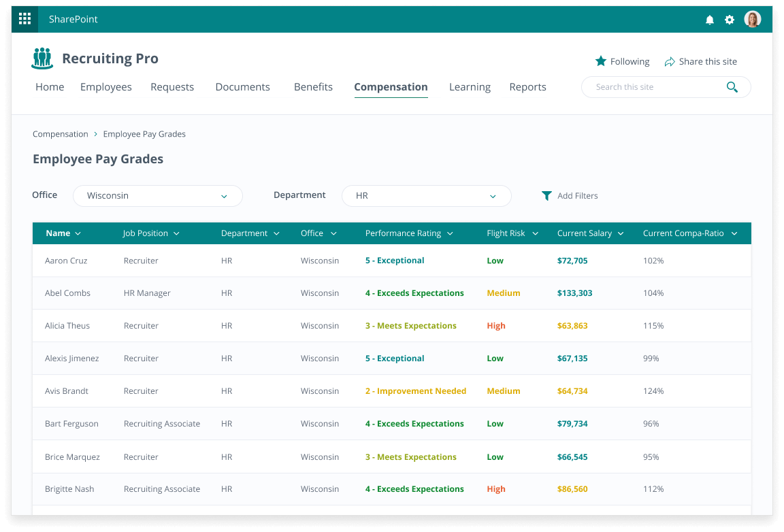This screenshot has width=784, height=532.
Task: Switch to the Employees navigation tab
Action: (106, 87)
